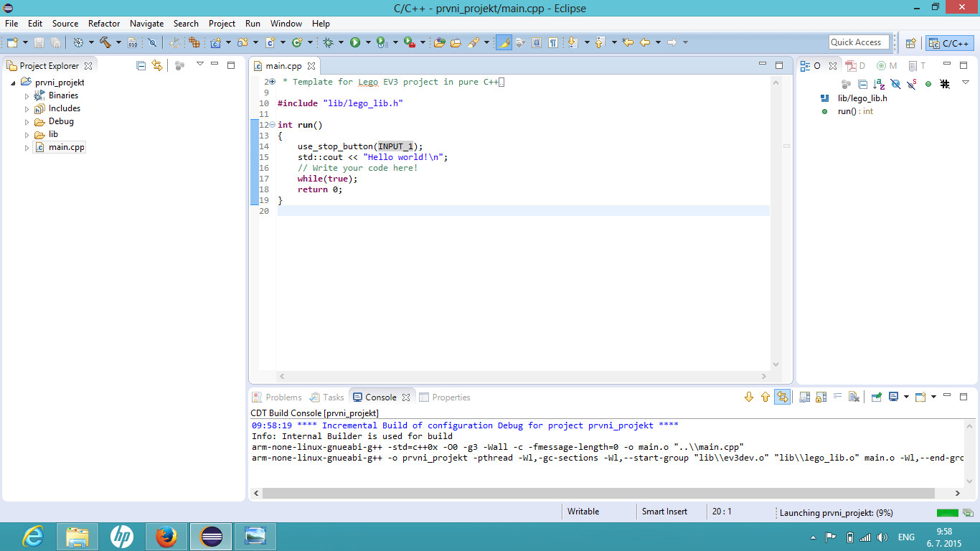Open the Refactor menu

click(x=104, y=24)
